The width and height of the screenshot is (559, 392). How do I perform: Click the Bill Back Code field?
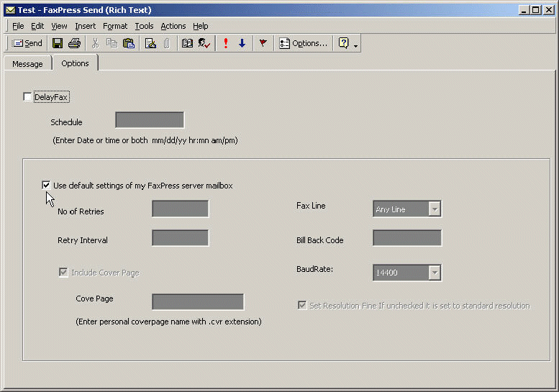coord(407,237)
